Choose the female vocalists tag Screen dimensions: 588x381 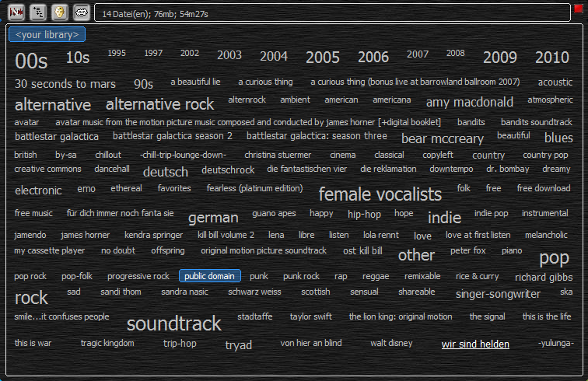[x=380, y=194]
